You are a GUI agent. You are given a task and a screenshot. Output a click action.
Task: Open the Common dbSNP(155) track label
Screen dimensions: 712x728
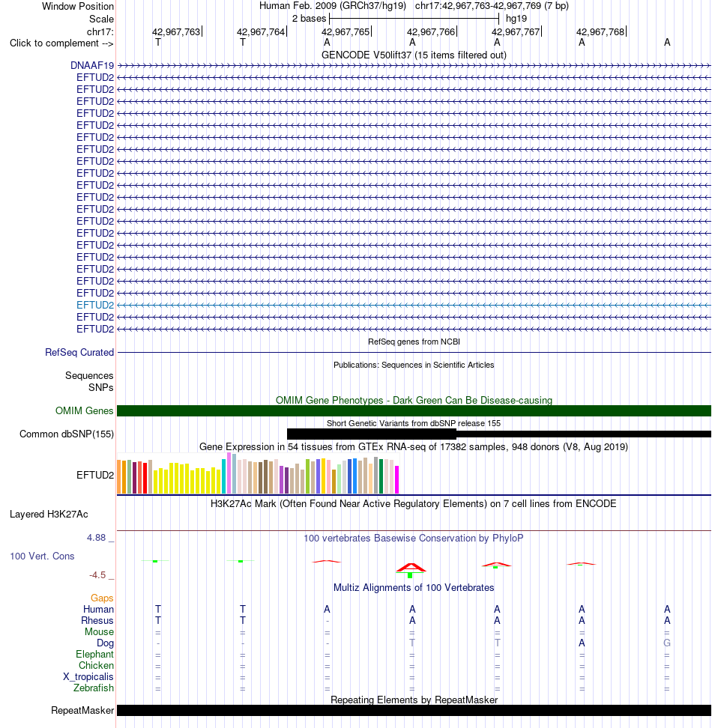(x=67, y=434)
